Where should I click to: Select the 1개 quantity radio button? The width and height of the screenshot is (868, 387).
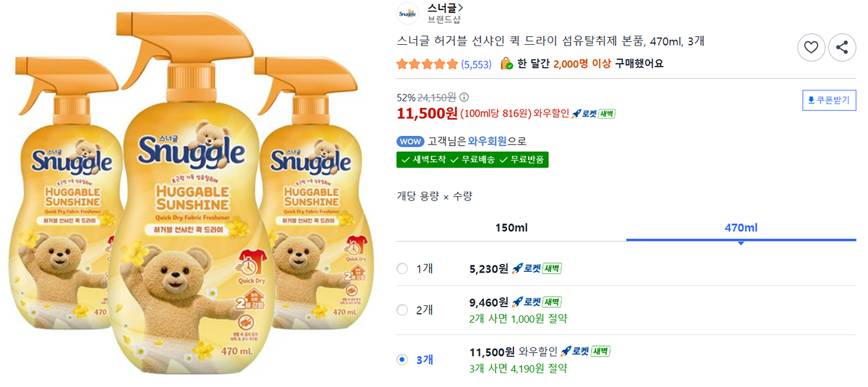pyautogui.click(x=403, y=269)
